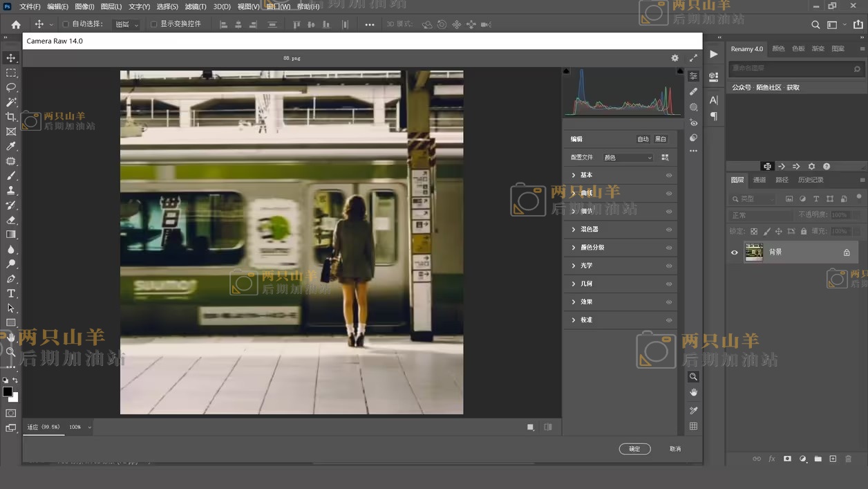Toggle Camera Raw full screen mode
Screen dimensions: 868x489
(693, 58)
